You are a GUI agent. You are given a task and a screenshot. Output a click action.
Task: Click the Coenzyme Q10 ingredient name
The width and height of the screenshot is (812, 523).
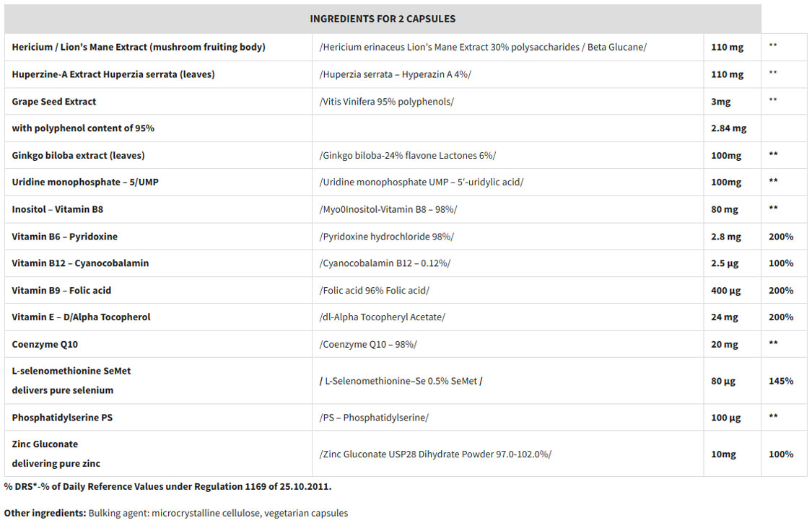pyautogui.click(x=45, y=344)
